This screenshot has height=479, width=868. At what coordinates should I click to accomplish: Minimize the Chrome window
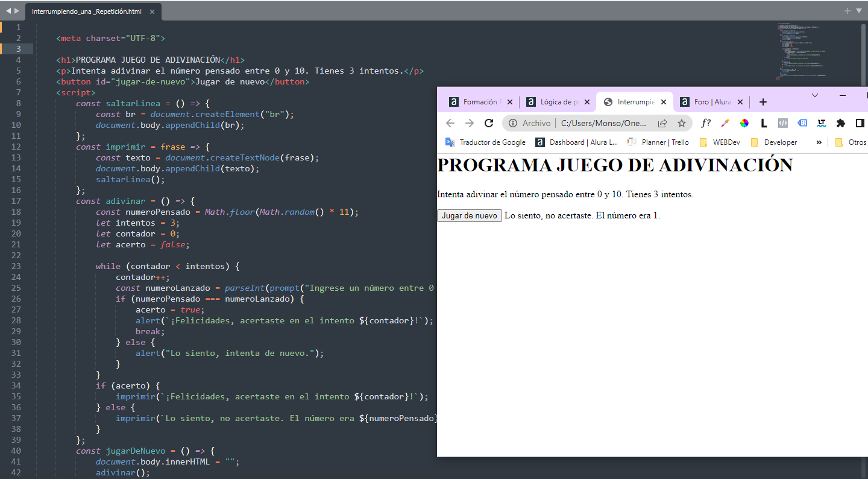(843, 95)
